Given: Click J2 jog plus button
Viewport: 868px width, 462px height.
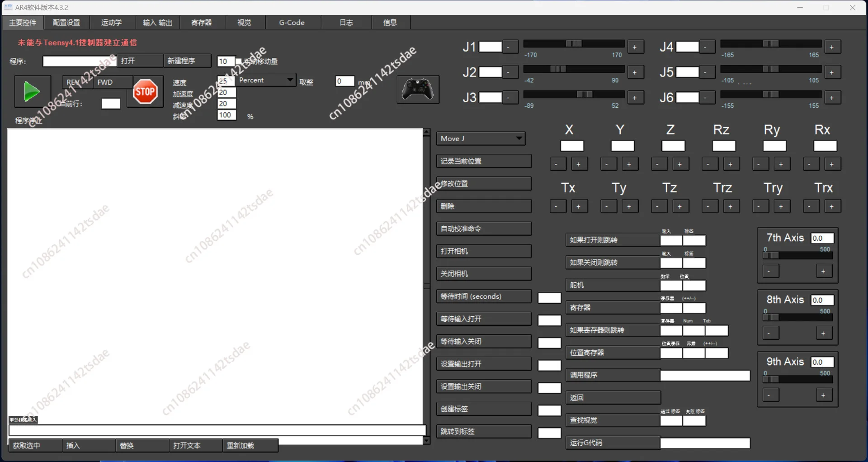Looking at the screenshot, I should click(635, 72).
